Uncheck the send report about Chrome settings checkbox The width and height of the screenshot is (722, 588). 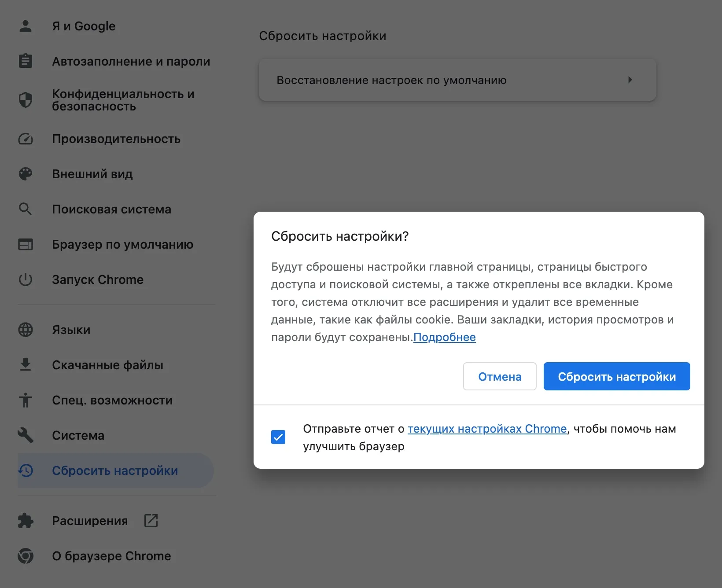[x=278, y=437]
